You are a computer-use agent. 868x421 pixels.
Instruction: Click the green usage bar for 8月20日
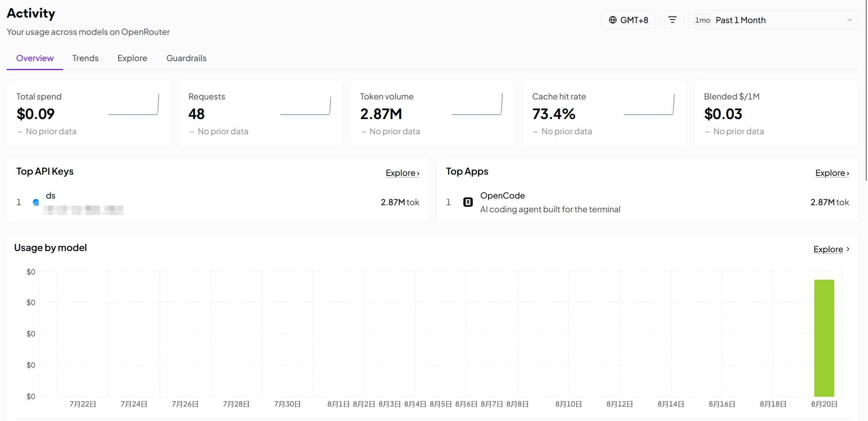pos(824,338)
